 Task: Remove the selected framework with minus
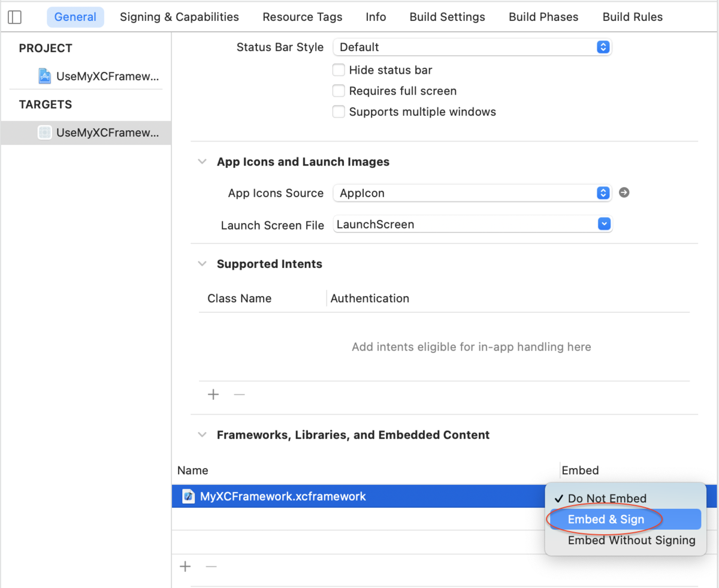[x=211, y=566]
